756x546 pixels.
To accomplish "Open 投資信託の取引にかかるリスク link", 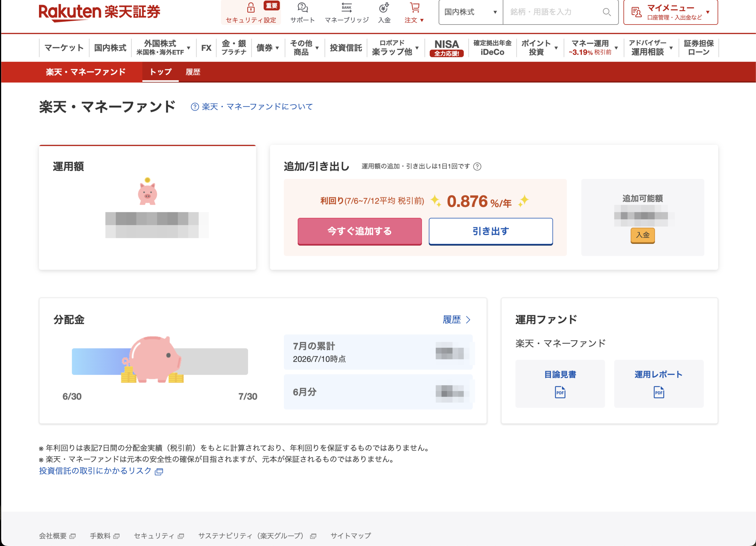I will point(95,471).
